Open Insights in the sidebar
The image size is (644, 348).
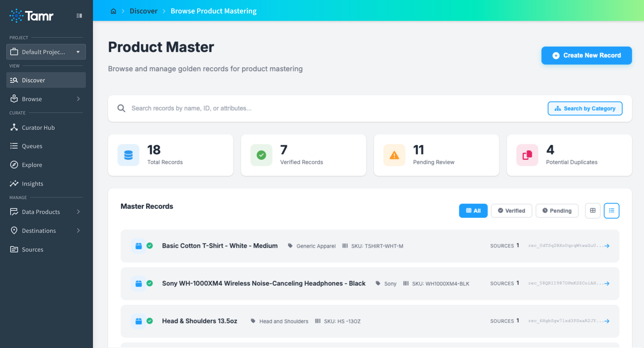click(46, 183)
